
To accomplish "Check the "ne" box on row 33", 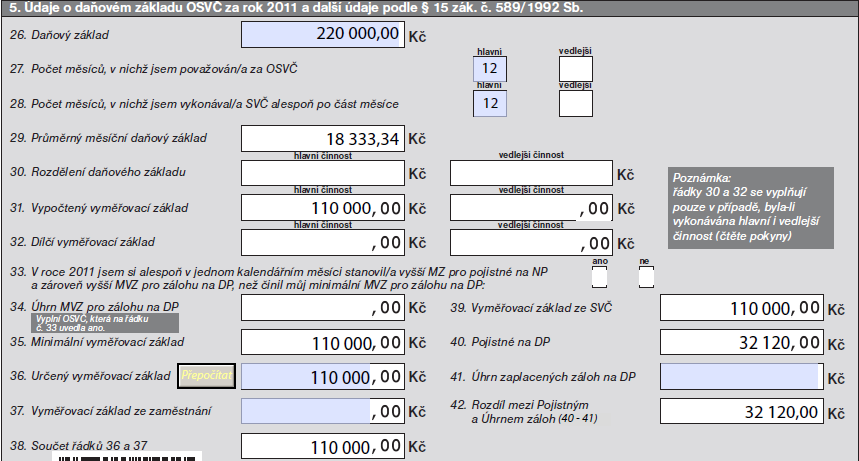I will (x=645, y=277).
